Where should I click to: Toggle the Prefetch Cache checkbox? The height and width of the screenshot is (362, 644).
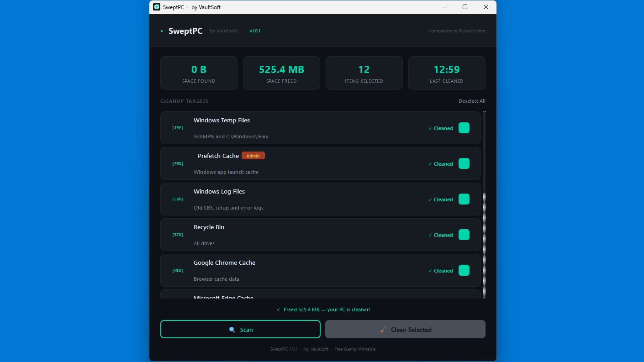[464, 163]
